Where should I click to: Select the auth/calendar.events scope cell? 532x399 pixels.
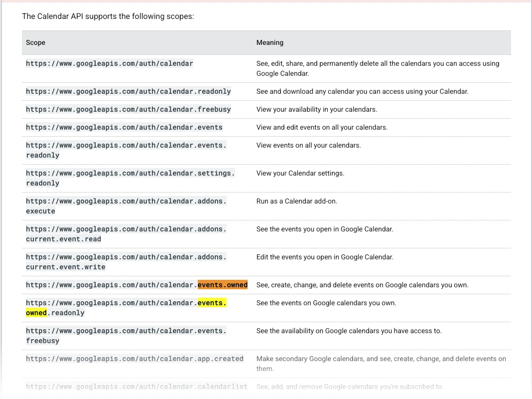tap(124, 127)
